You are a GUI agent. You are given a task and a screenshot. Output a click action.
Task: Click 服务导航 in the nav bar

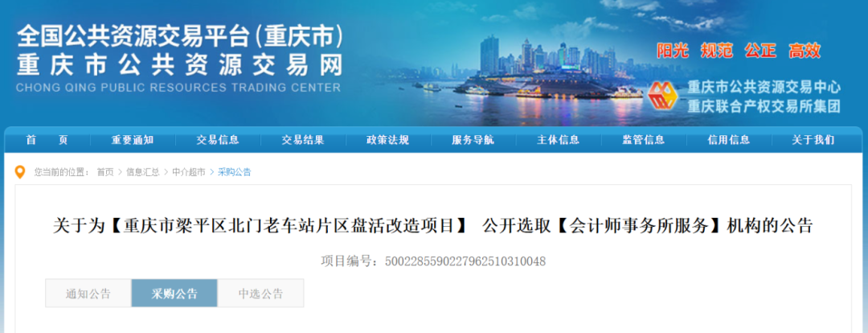[473, 140]
